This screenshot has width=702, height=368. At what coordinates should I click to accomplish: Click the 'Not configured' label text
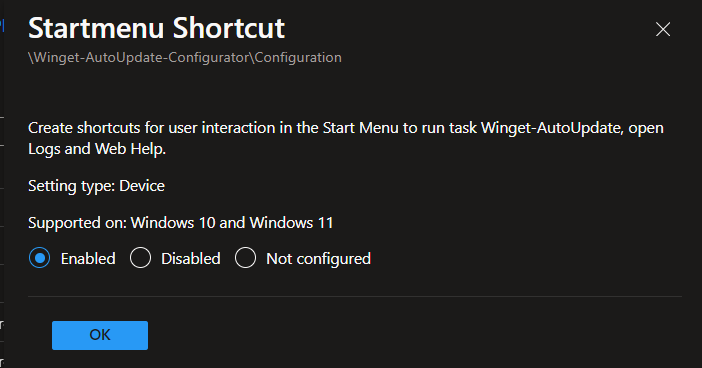tap(318, 259)
